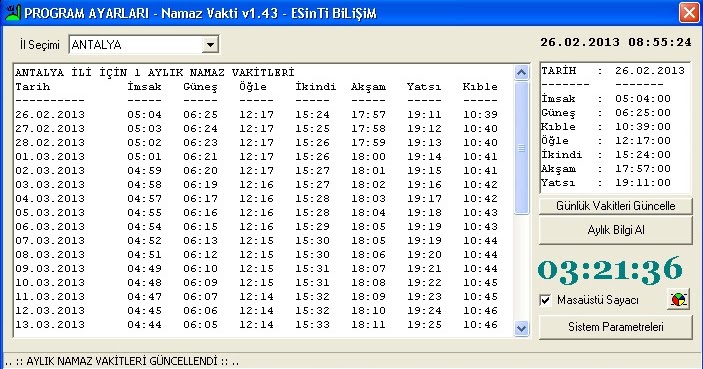Click İmsak 05:04:00 in the daily panel

pos(606,99)
